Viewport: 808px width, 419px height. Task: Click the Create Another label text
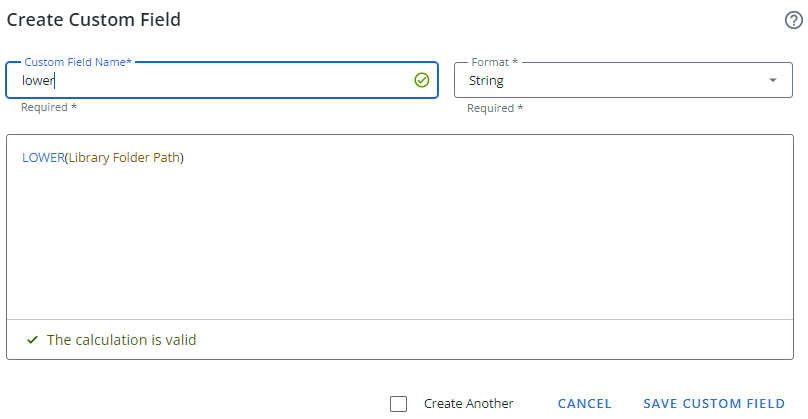(x=468, y=404)
